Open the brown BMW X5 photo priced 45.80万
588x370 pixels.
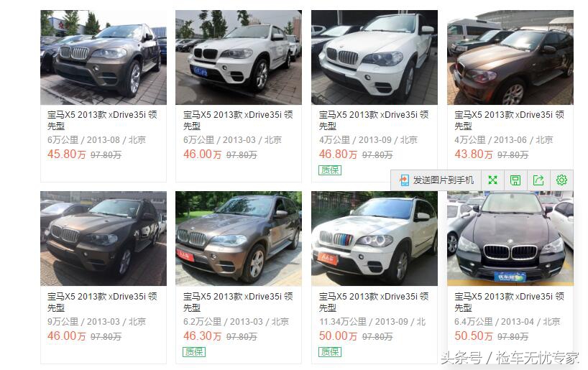pos(104,57)
